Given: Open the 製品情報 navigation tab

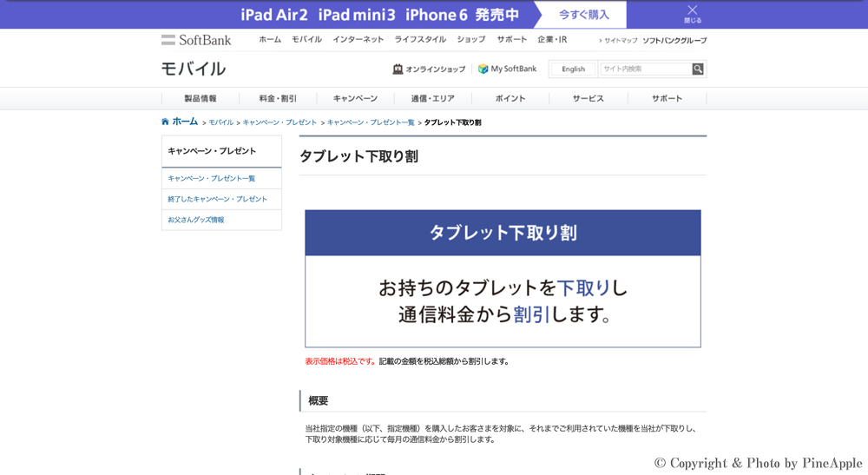Looking at the screenshot, I should [x=201, y=99].
